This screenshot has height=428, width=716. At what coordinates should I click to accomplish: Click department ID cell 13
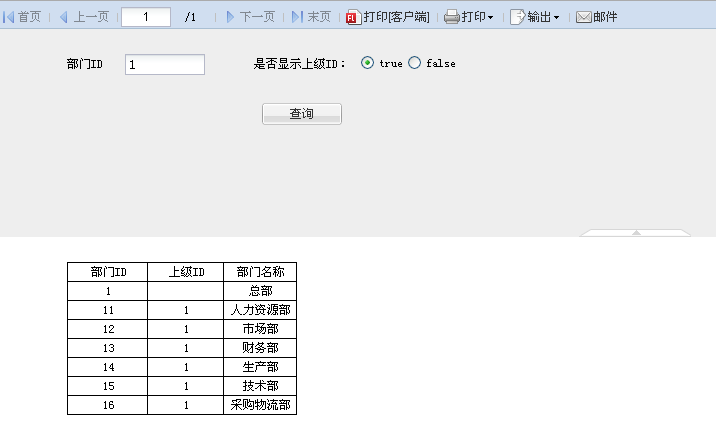(108, 348)
